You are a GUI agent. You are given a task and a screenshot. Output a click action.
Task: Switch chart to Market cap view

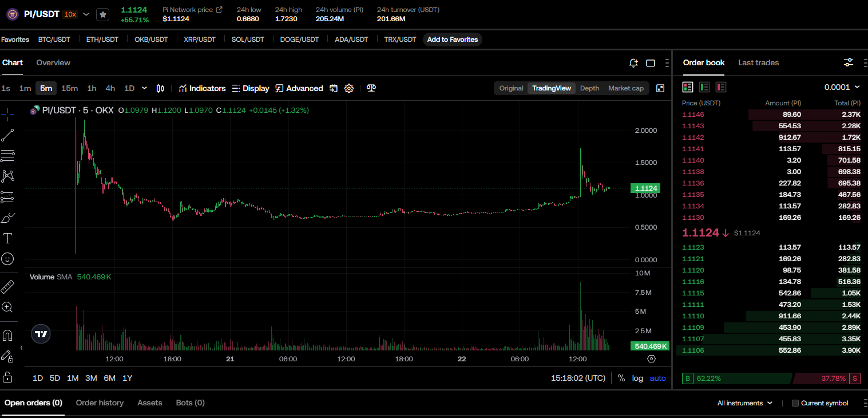click(626, 88)
